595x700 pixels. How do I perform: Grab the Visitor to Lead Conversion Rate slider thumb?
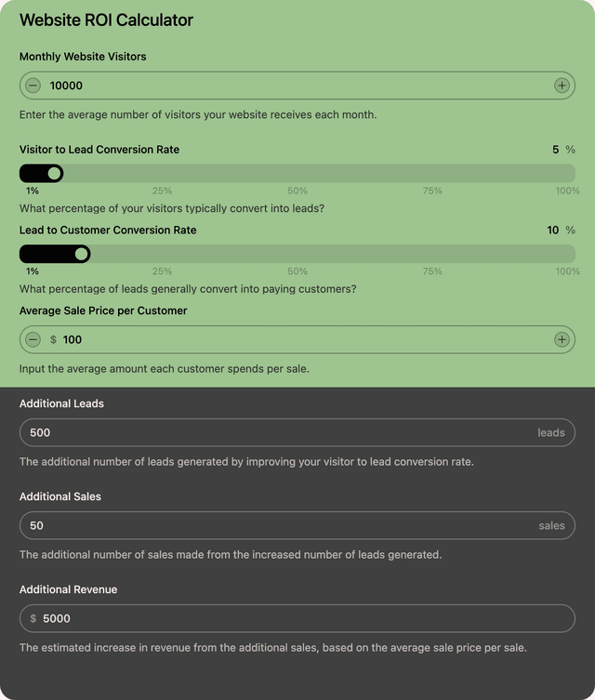(55, 173)
